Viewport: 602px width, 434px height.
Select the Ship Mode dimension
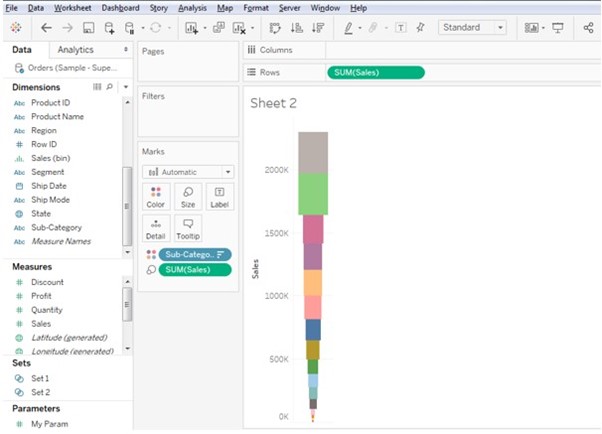tap(50, 200)
